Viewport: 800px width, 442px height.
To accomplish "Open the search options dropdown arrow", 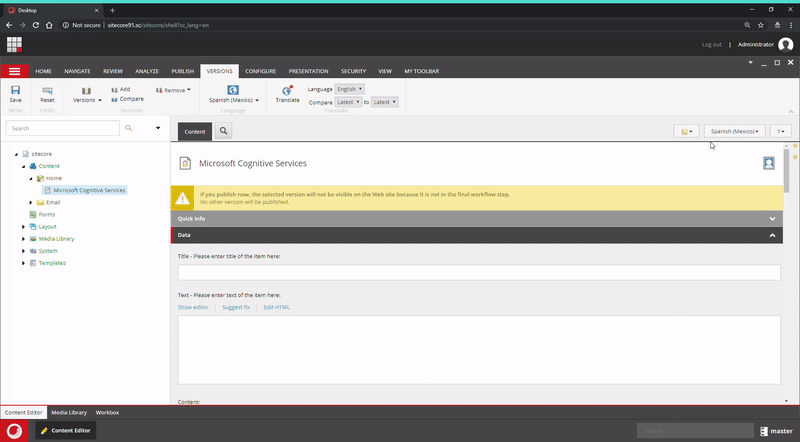I will coord(158,128).
